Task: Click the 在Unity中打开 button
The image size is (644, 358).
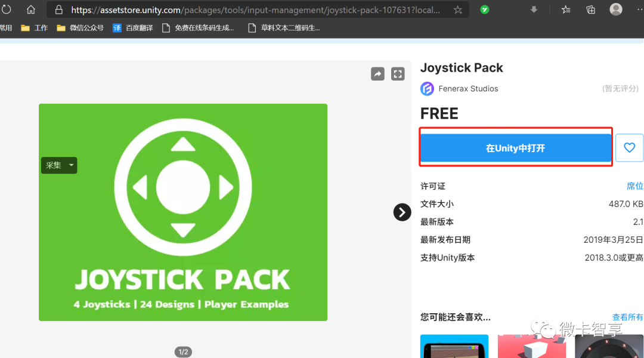Action: [515, 147]
